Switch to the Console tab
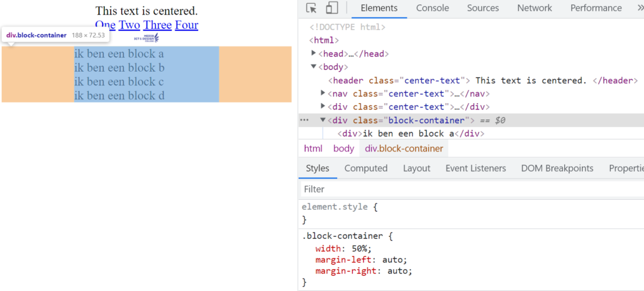 pyautogui.click(x=432, y=8)
